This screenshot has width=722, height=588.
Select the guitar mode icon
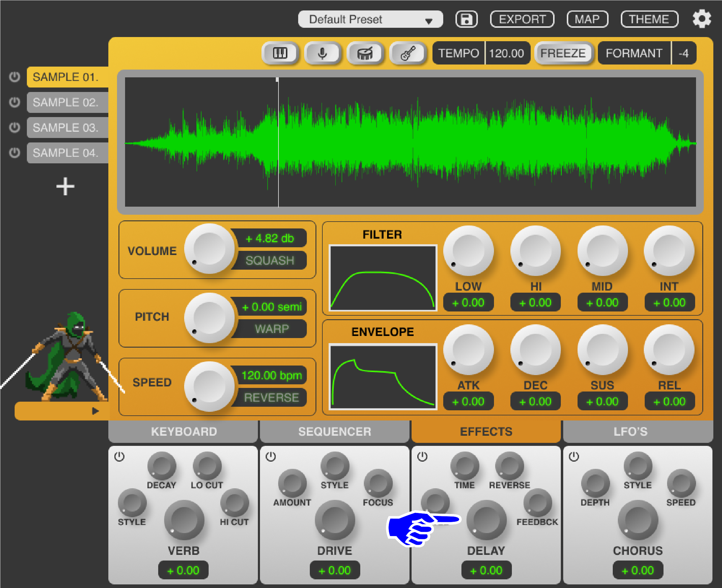(408, 53)
